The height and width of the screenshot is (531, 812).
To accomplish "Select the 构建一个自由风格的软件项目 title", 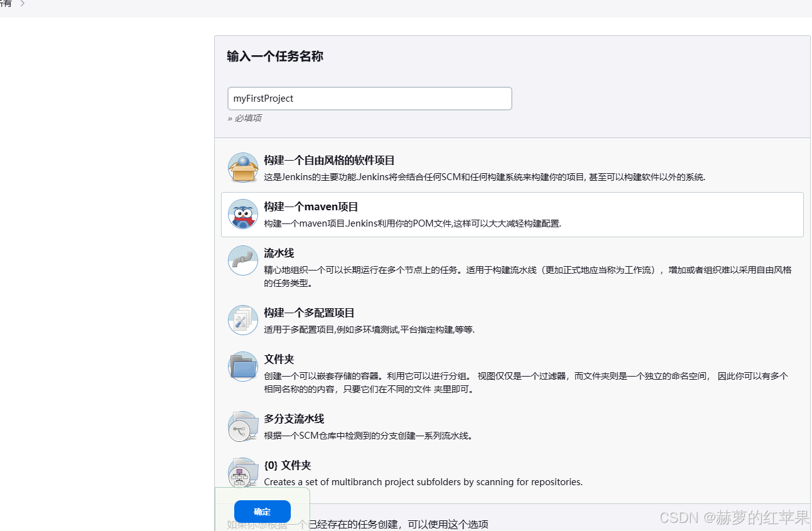I will click(x=329, y=161).
